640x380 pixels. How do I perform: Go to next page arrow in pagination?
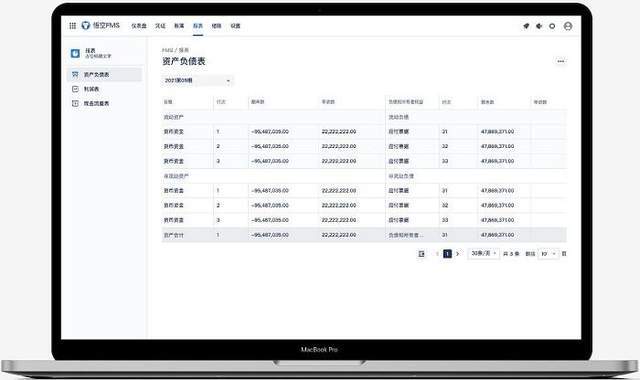(458, 254)
